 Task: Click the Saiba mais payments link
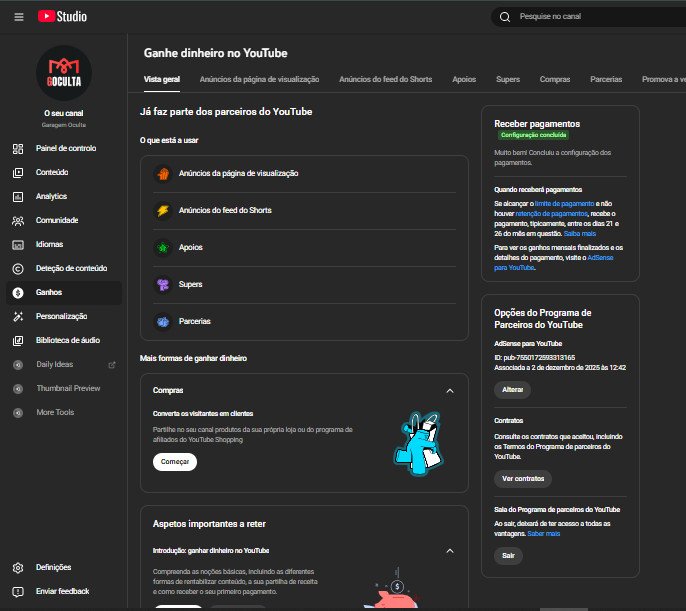[580, 234]
